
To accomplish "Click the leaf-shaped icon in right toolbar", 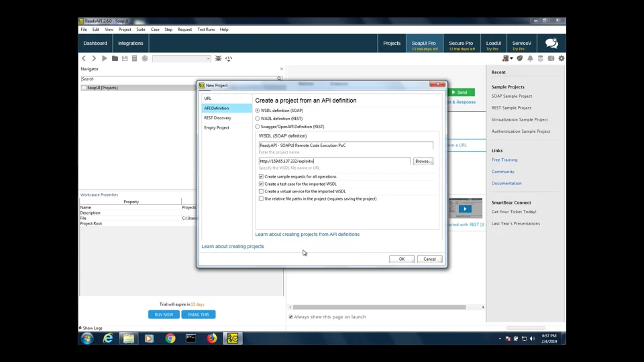I will tap(520, 59).
